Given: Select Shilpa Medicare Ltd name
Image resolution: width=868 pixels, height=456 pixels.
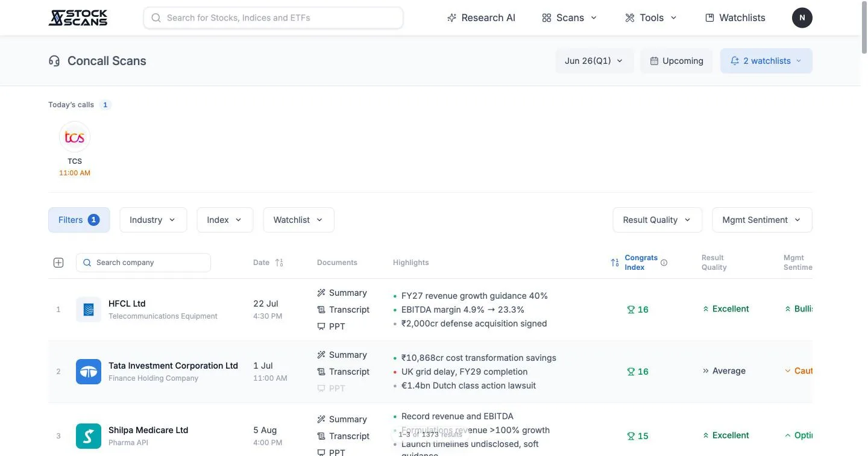Looking at the screenshot, I should point(148,430).
